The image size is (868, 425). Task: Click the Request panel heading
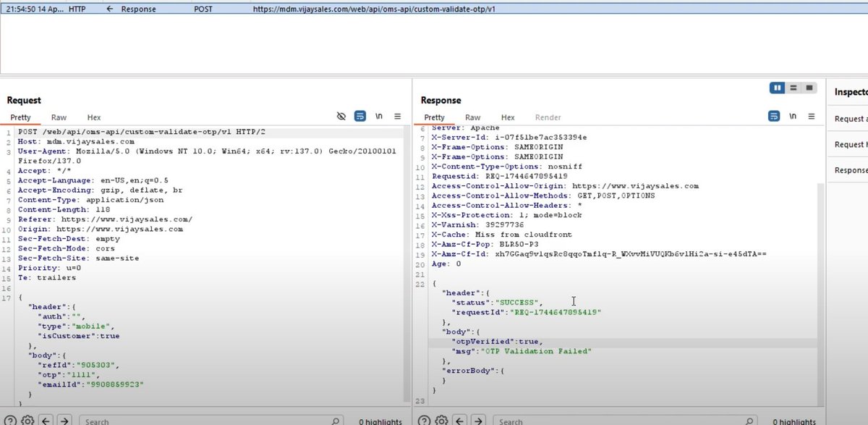point(24,101)
